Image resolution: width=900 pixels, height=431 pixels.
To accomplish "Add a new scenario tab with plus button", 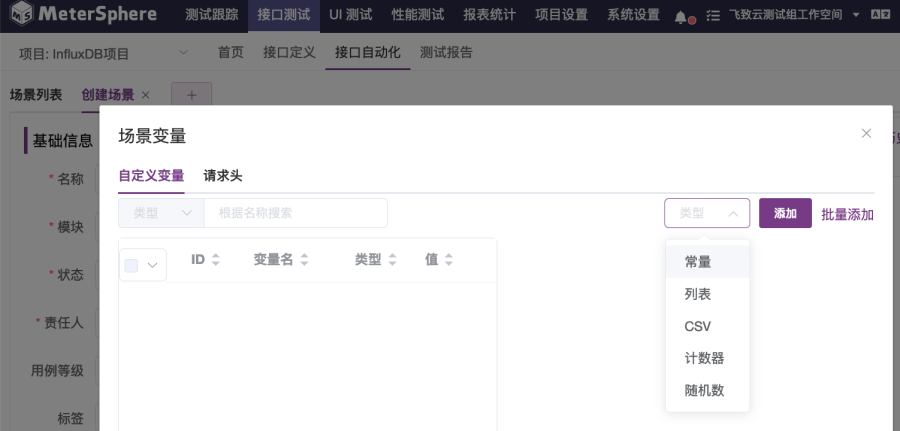I will pos(192,95).
